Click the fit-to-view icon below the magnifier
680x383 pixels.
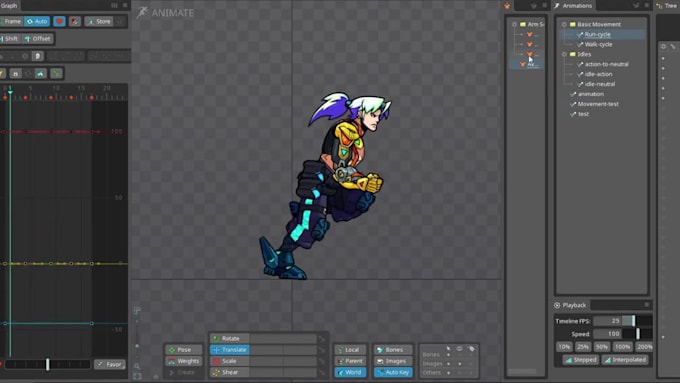click(137, 376)
